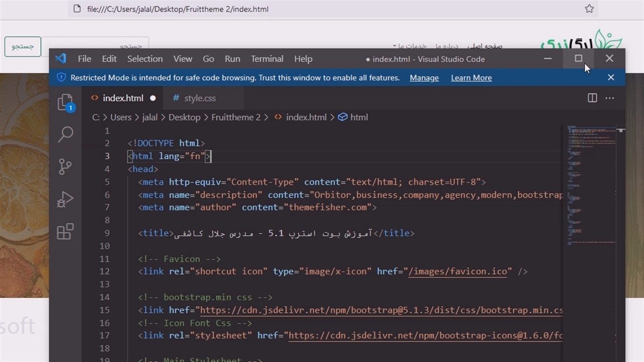Click the Learn More link
The image size is (644, 362).
point(471,78)
